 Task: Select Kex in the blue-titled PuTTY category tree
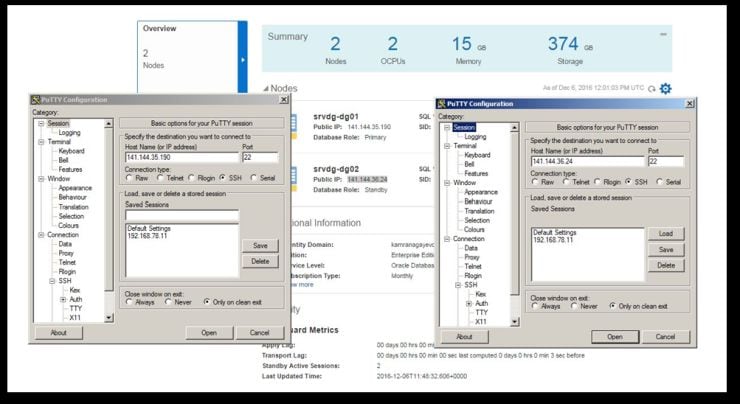click(480, 294)
